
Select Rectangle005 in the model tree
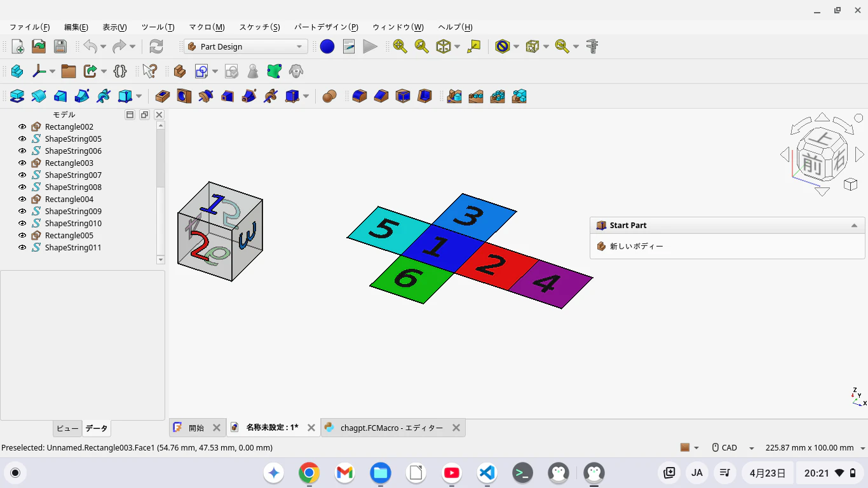pos(69,236)
